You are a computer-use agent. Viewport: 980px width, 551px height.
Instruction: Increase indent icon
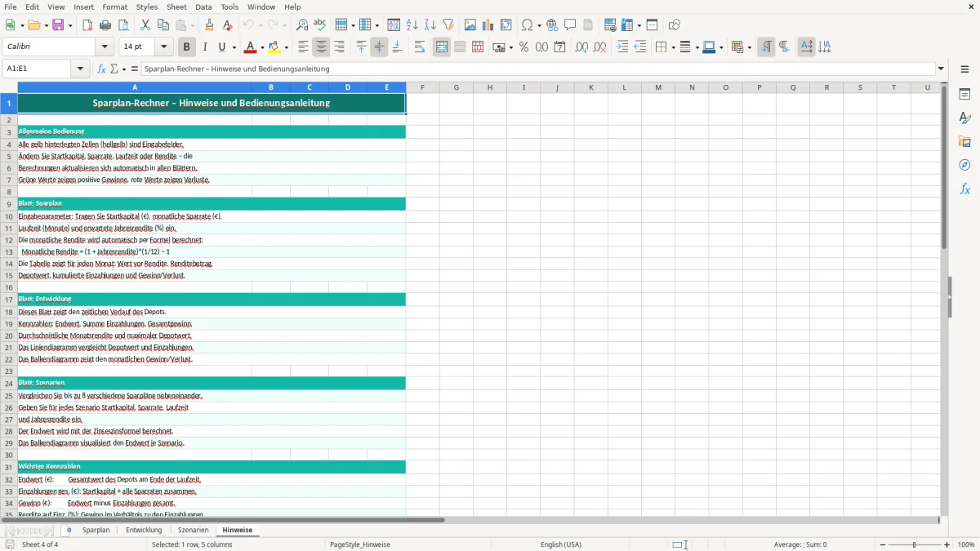click(x=622, y=47)
